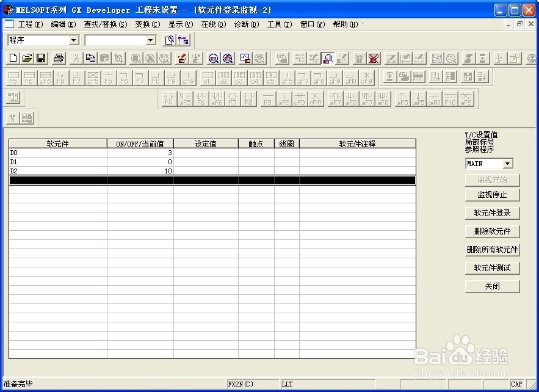Click the 'error' check icon in toolbar

[418, 77]
